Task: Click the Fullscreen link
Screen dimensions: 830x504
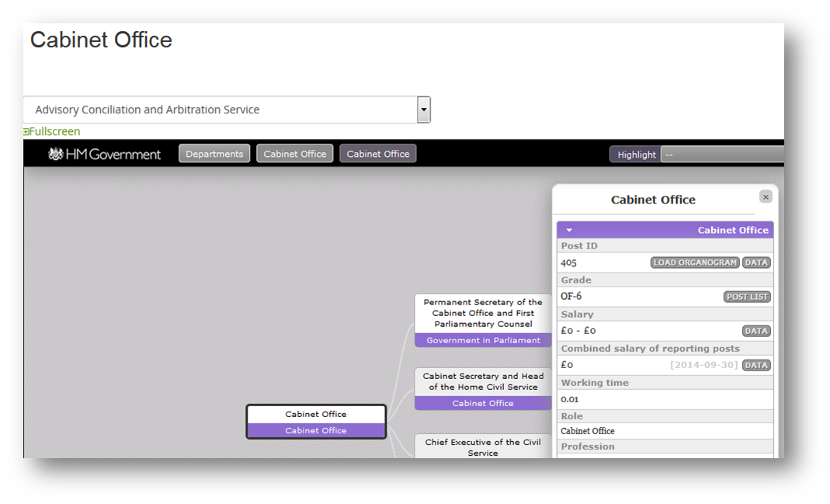Action: (x=52, y=131)
